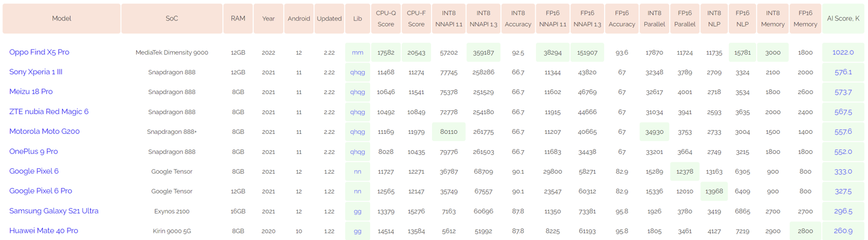This screenshot has width=868, height=240.
Task: Click the Updated column header
Action: [329, 19]
